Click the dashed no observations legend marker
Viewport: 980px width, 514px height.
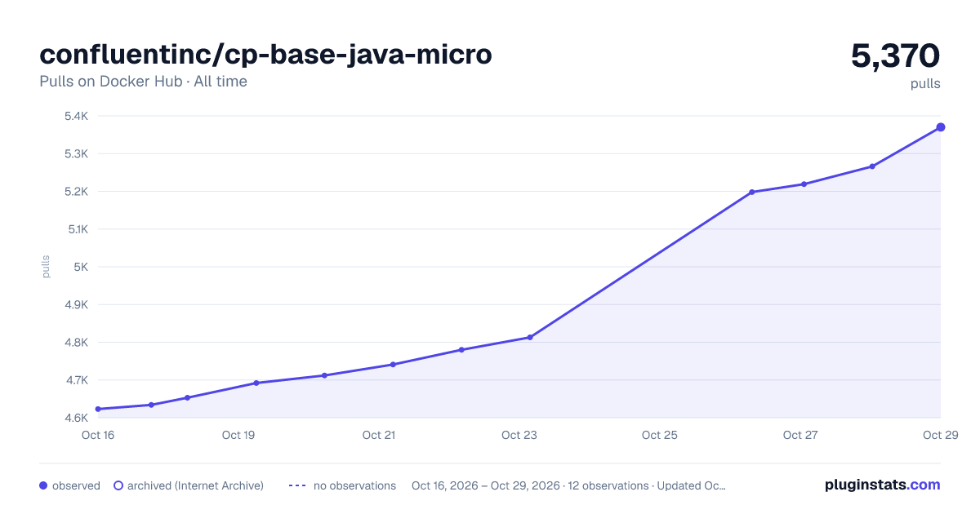[297, 485]
